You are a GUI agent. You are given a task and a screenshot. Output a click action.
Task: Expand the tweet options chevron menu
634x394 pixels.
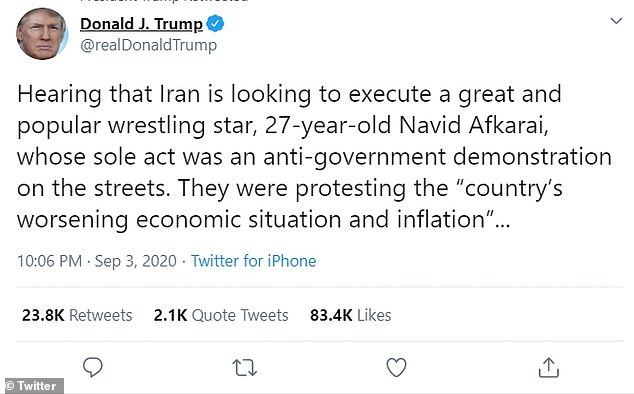(616, 21)
